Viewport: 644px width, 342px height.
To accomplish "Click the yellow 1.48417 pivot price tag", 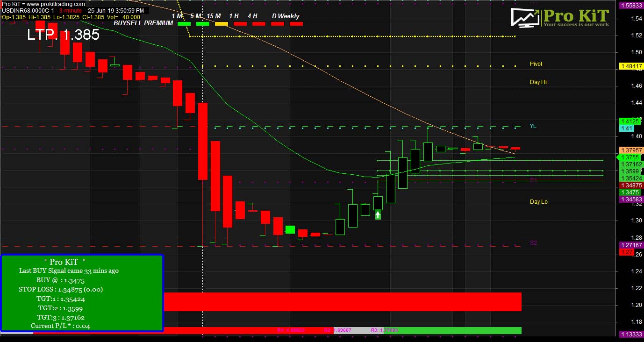I will (630, 66).
